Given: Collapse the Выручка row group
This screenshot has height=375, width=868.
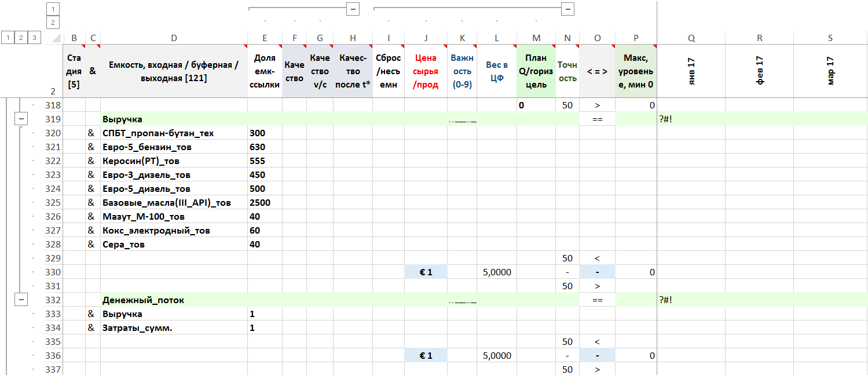Looking at the screenshot, I should coord(21,119).
